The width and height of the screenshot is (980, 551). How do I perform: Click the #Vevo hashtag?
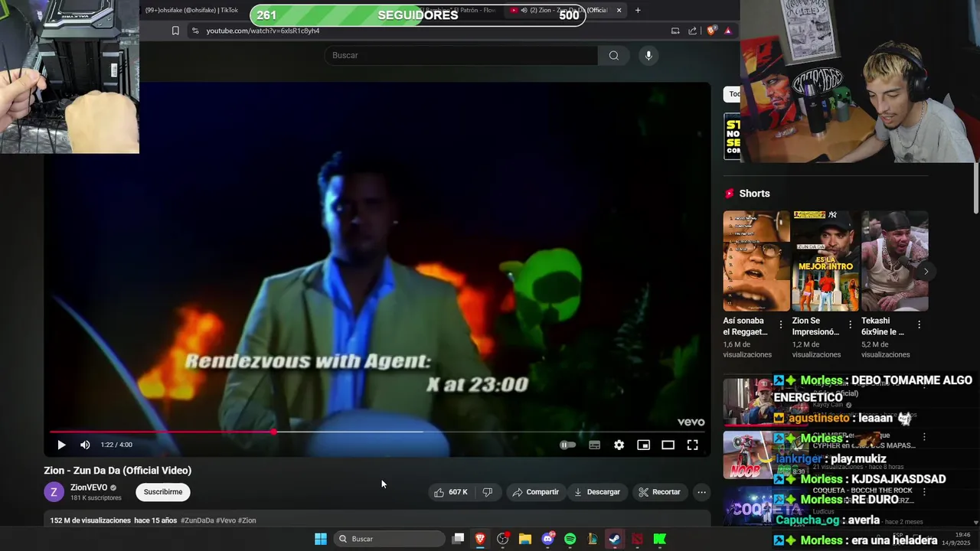226,520
